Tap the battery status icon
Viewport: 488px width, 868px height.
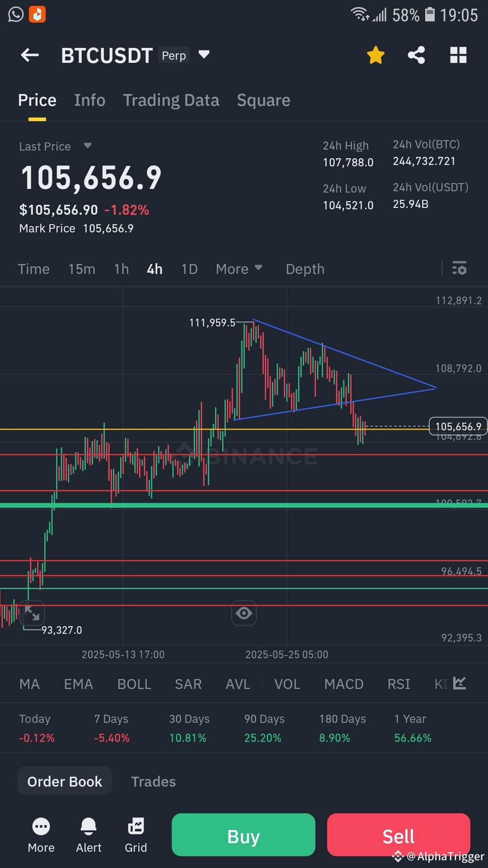coord(430,15)
